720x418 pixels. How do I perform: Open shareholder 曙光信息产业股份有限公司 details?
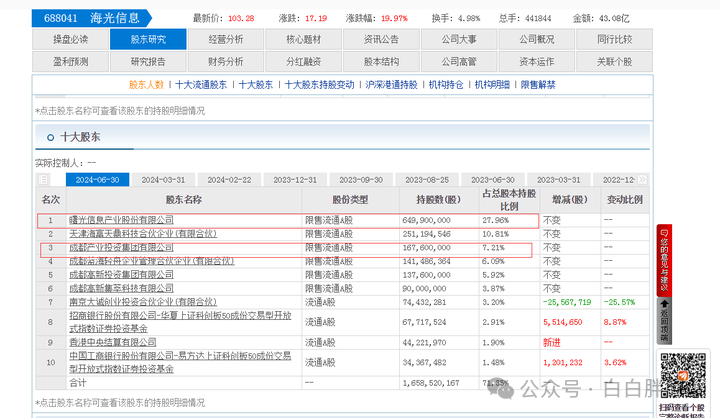tap(121, 220)
